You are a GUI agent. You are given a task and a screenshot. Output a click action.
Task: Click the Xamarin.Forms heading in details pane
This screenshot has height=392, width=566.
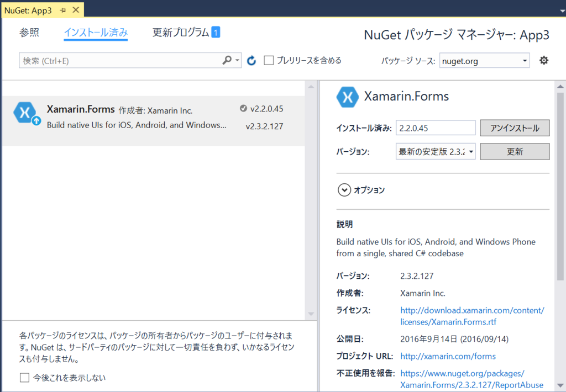coord(406,96)
